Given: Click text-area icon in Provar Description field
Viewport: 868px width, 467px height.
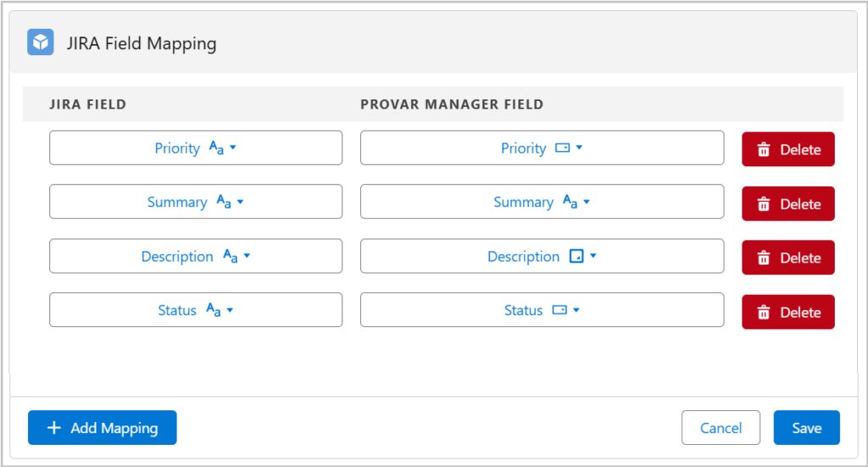Looking at the screenshot, I should 576,257.
